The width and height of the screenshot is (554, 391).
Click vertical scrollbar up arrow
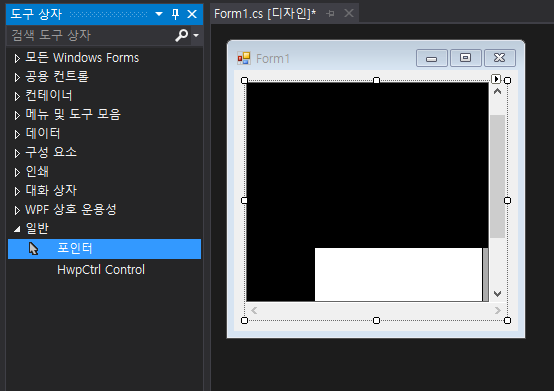(x=497, y=92)
